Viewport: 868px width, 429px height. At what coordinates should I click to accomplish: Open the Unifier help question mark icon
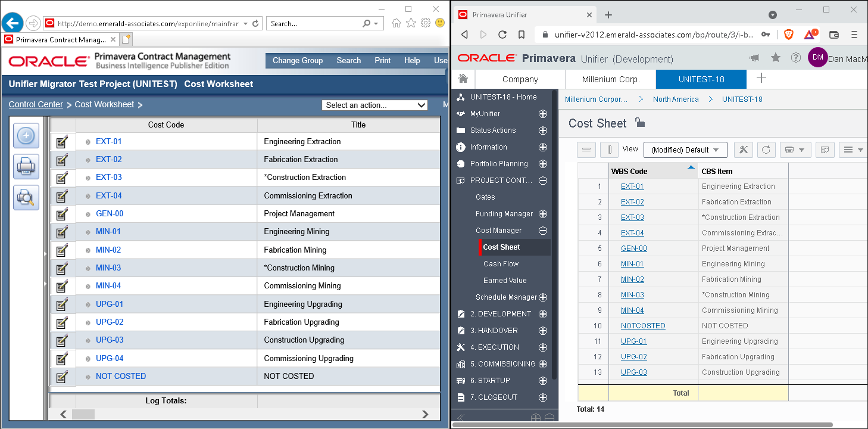point(795,58)
